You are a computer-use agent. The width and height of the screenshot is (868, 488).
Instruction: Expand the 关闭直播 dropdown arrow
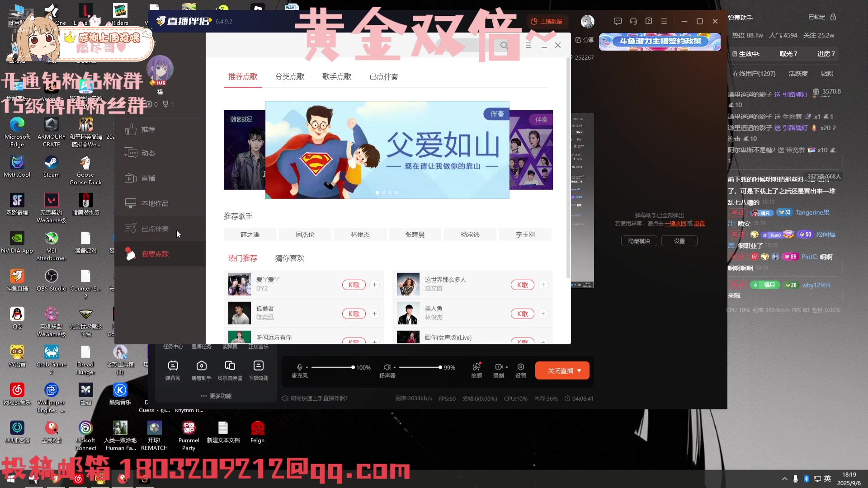[580, 371]
